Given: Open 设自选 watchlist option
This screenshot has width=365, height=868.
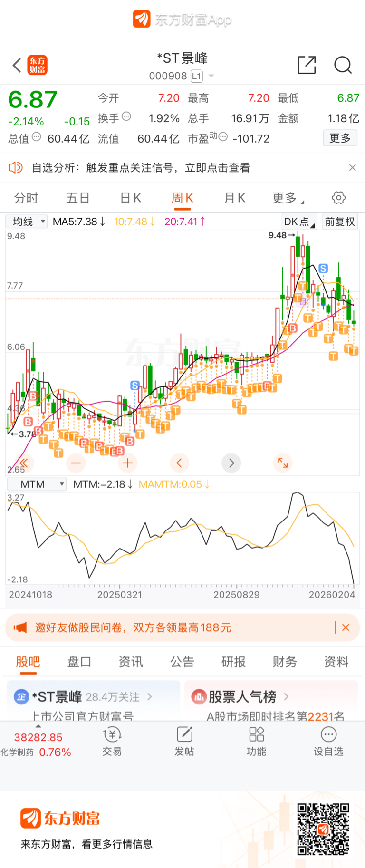Looking at the screenshot, I should click(x=328, y=742).
